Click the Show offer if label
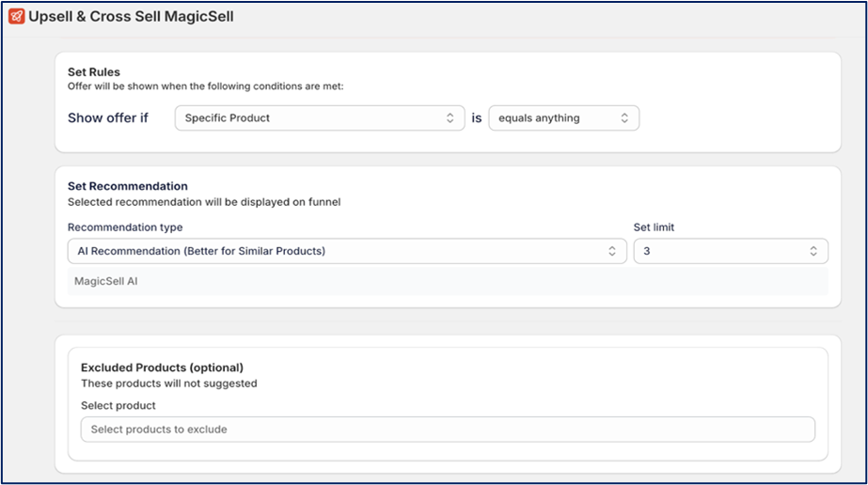The width and height of the screenshot is (868, 485). tap(108, 117)
